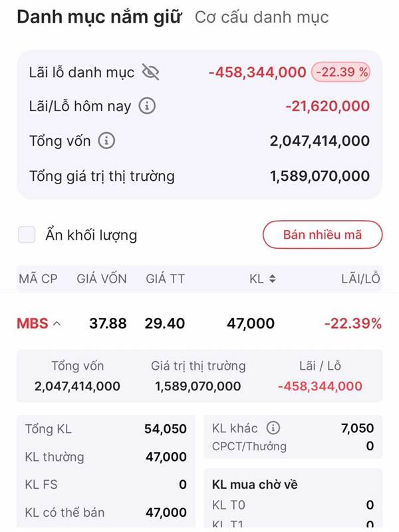The width and height of the screenshot is (399, 532).
Task: Tap info icon next to Lãi/Lỗ hôm nay
Action: pyautogui.click(x=147, y=106)
